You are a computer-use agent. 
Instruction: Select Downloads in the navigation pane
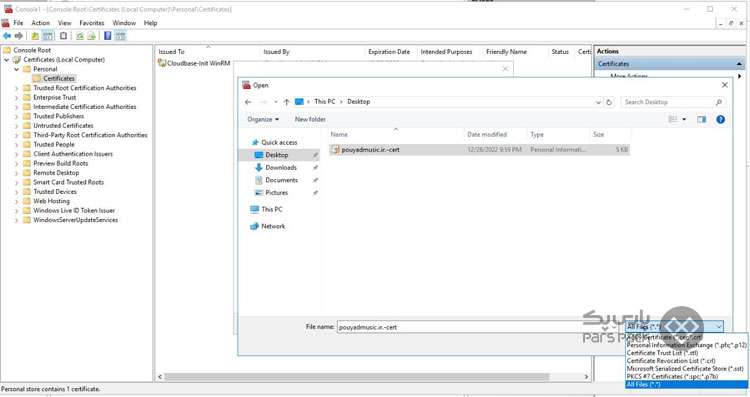pos(281,167)
